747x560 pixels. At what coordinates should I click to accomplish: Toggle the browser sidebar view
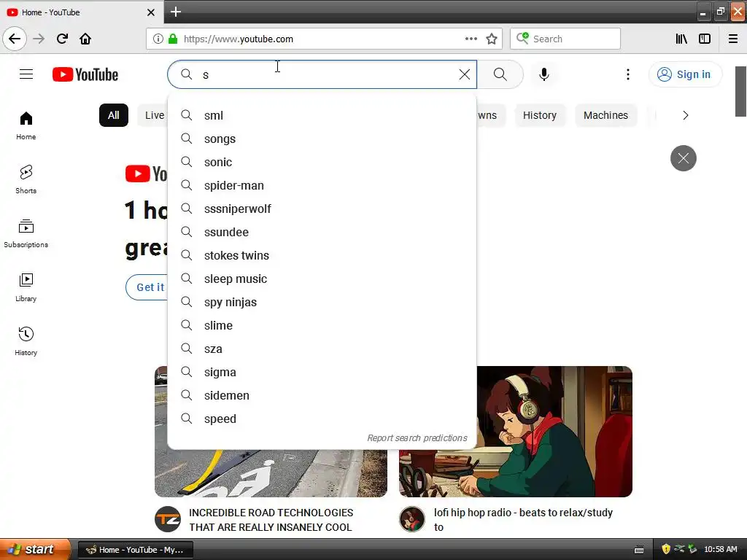[705, 39]
